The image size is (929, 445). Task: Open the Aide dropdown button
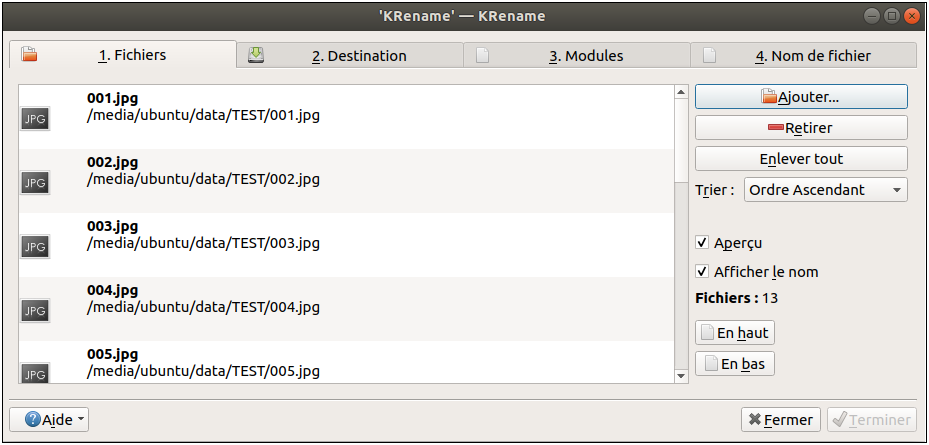click(49, 420)
